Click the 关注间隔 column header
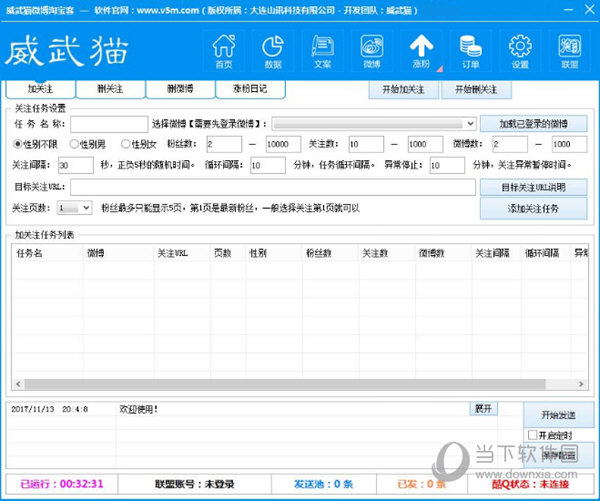 pyautogui.click(x=496, y=253)
